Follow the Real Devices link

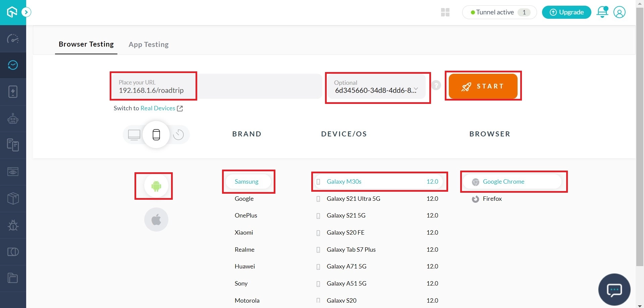tap(158, 108)
